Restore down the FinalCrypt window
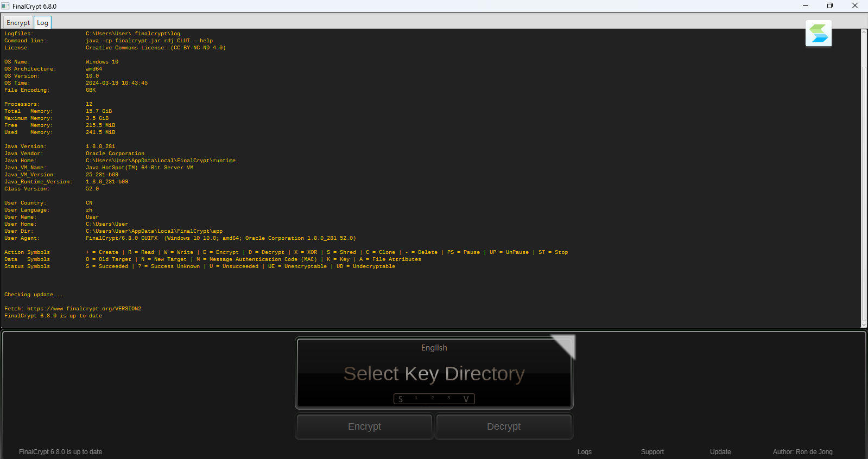 pos(830,6)
